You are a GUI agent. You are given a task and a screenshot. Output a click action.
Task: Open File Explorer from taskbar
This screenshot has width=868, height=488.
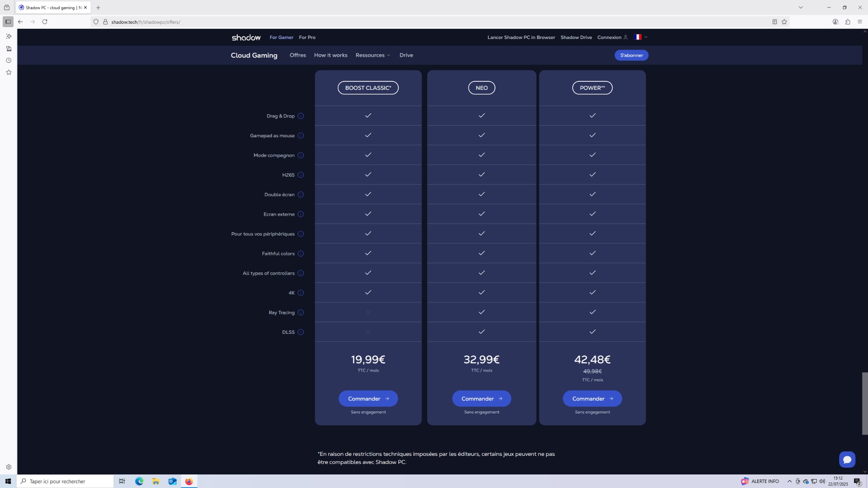(x=156, y=482)
